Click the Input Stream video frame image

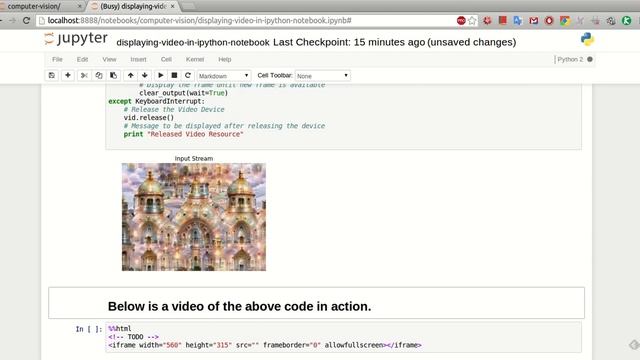(x=194, y=217)
